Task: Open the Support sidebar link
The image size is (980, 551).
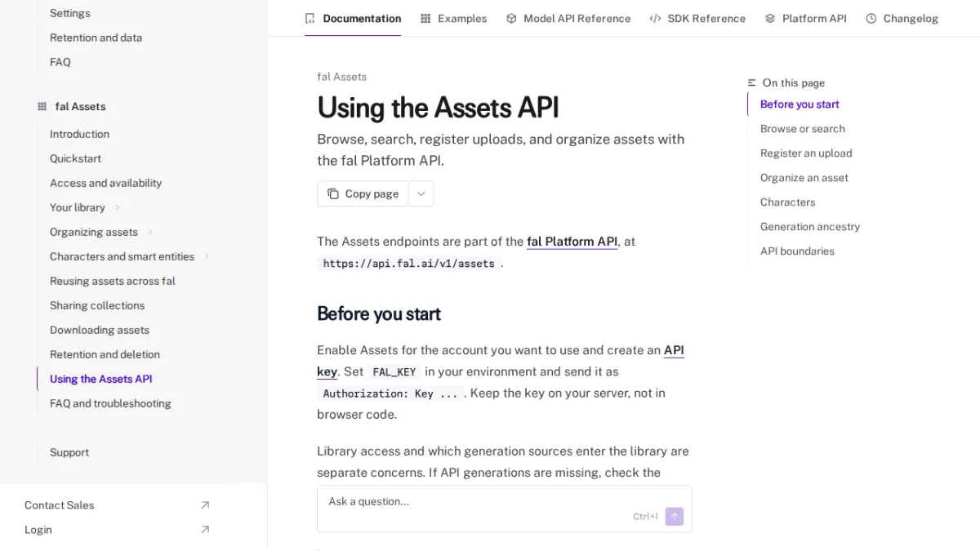Action: click(69, 452)
